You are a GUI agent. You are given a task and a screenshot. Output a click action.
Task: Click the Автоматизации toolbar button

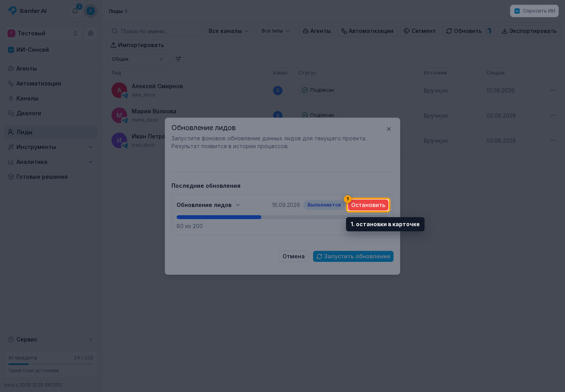coord(367,31)
